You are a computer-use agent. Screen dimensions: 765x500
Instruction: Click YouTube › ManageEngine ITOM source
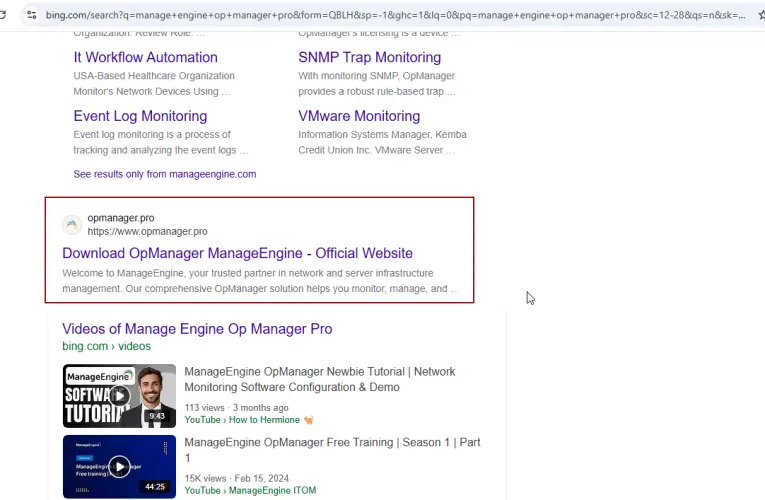coord(243,491)
